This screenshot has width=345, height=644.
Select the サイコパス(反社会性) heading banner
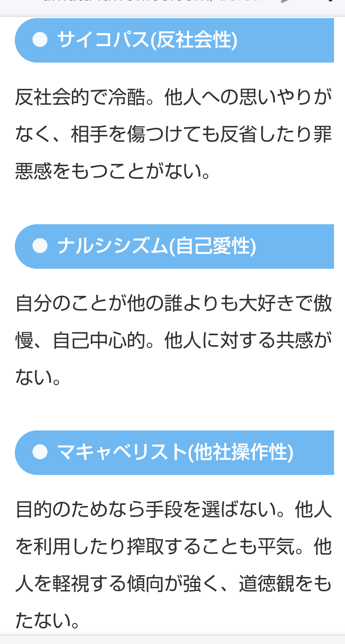(x=174, y=40)
